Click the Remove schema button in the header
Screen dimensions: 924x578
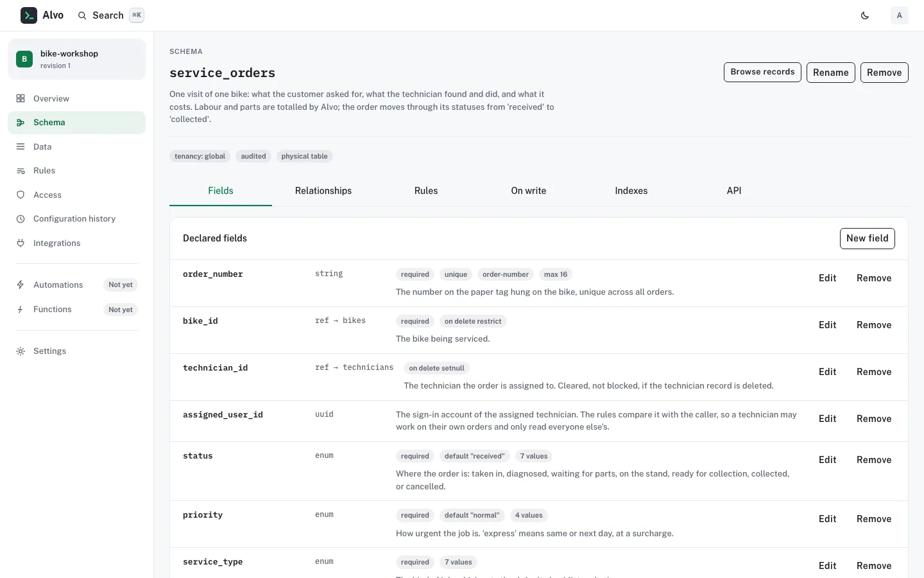click(x=884, y=73)
